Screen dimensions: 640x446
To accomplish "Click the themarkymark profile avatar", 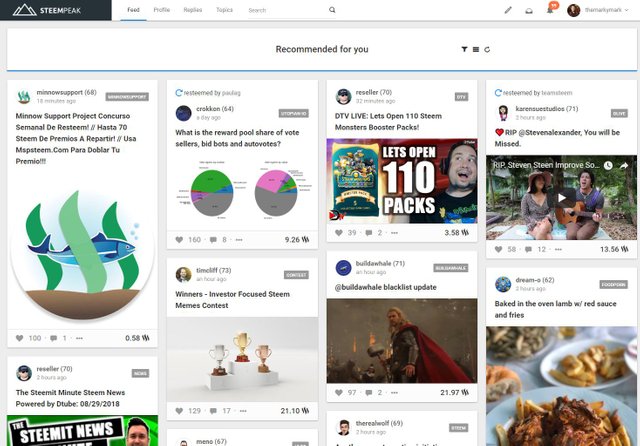I will (573, 10).
